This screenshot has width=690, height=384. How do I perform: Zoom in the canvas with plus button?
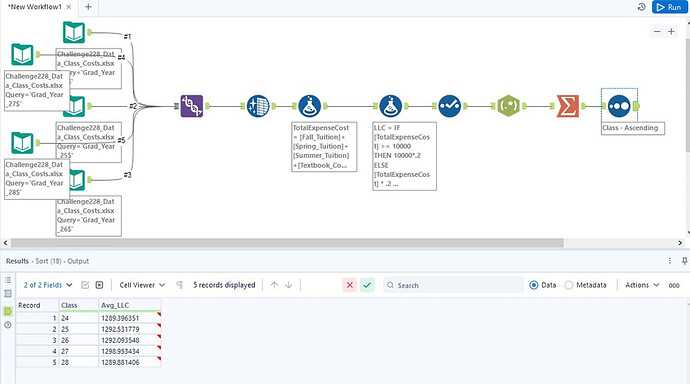pyautogui.click(x=672, y=31)
